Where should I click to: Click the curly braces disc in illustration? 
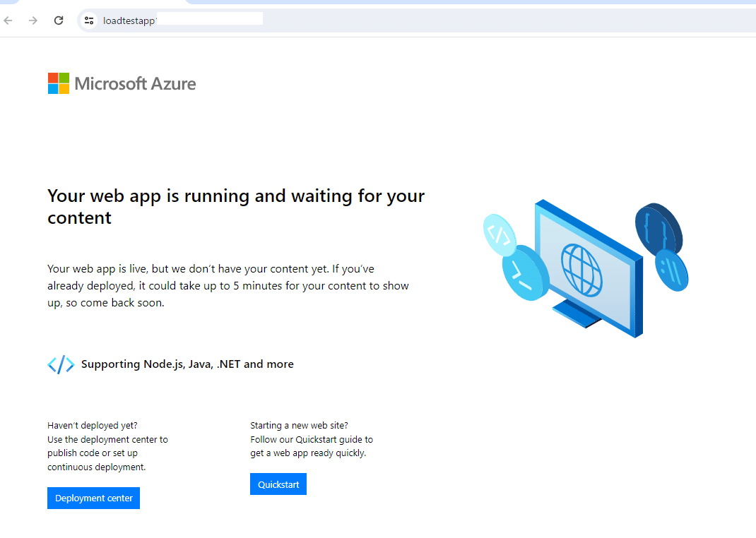coord(658,228)
